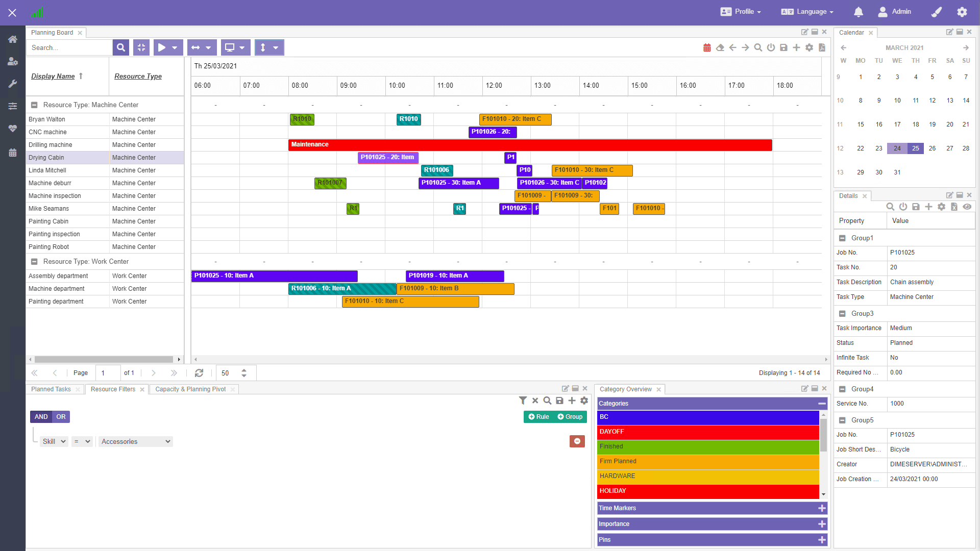
Task: Switch to the Capacity & Planning Pivot tab
Action: 190,389
